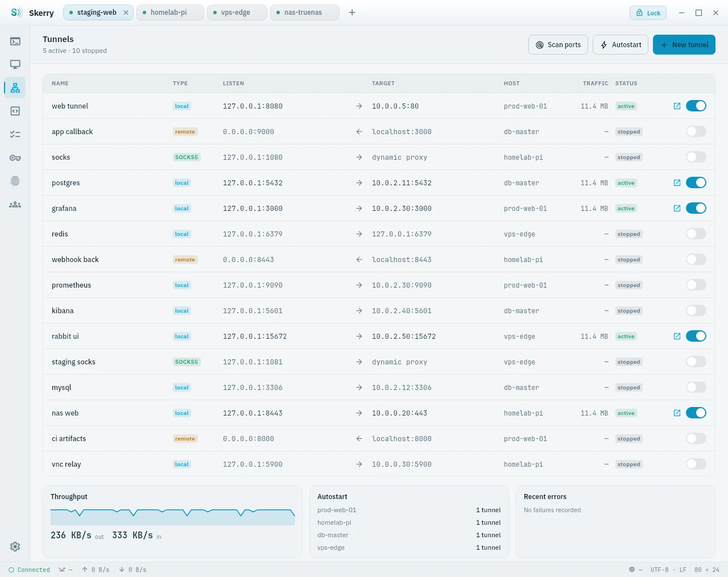Viewport: 728px width, 577px height.
Task: Close the staging-web tab
Action: click(x=126, y=13)
